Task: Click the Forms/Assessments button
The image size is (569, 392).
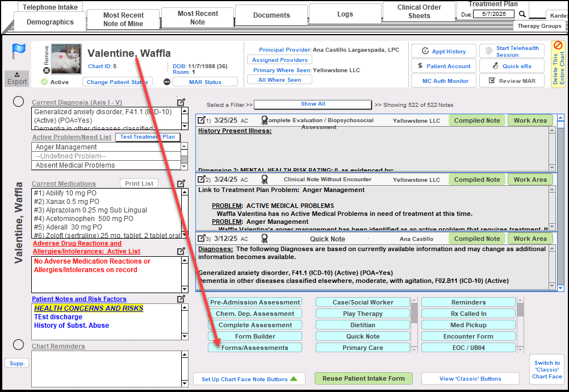Action: point(254,348)
